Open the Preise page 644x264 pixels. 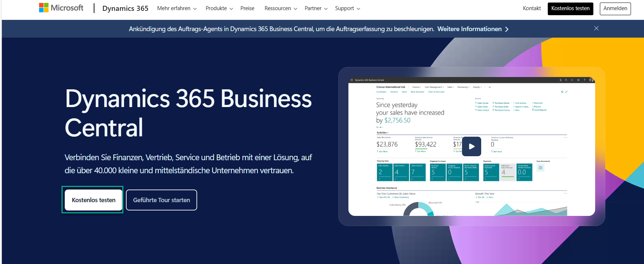(x=247, y=8)
